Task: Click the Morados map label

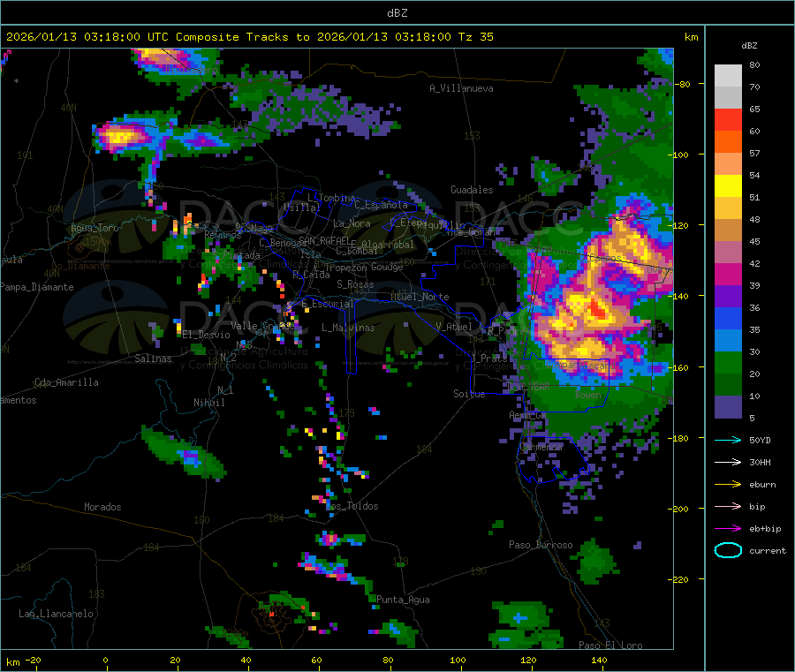Action: 102,507
